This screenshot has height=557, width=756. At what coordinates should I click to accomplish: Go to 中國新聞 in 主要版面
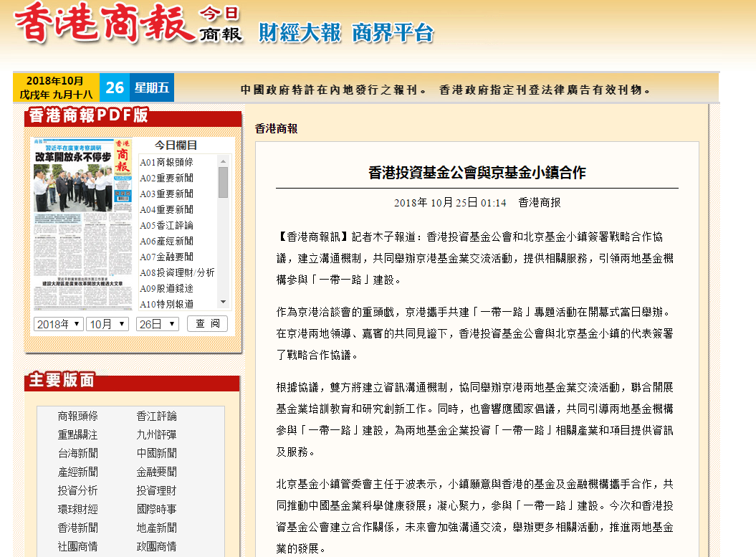coord(156,453)
